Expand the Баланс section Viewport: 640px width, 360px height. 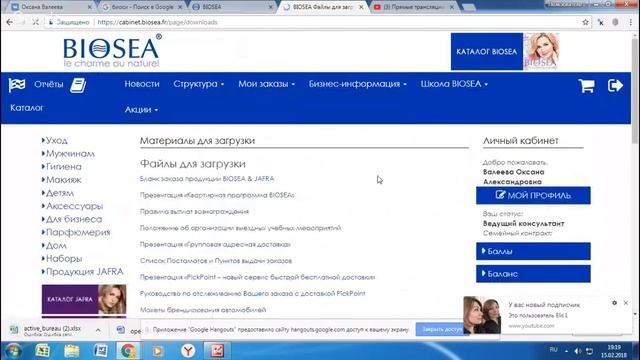point(533,274)
